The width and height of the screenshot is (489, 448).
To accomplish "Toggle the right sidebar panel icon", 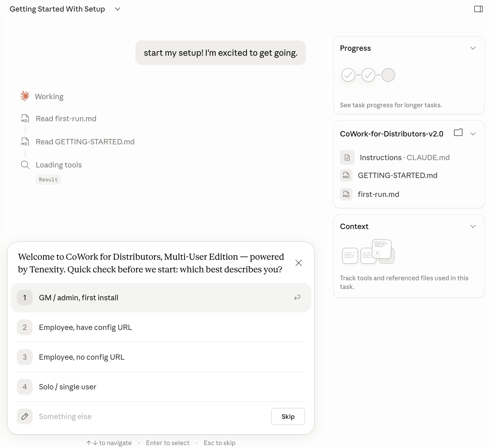I will tap(478, 9).
